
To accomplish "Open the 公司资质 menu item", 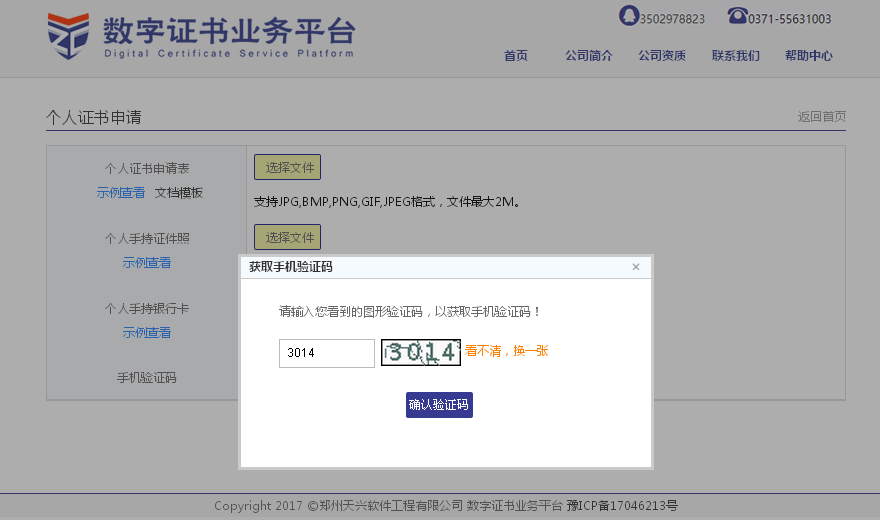I will (662, 56).
